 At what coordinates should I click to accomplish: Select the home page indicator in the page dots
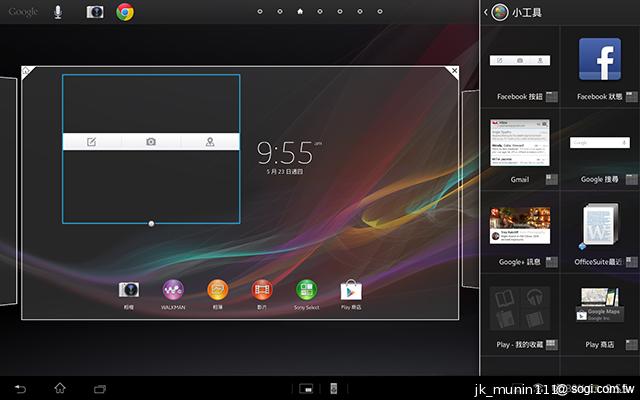pos(300,11)
